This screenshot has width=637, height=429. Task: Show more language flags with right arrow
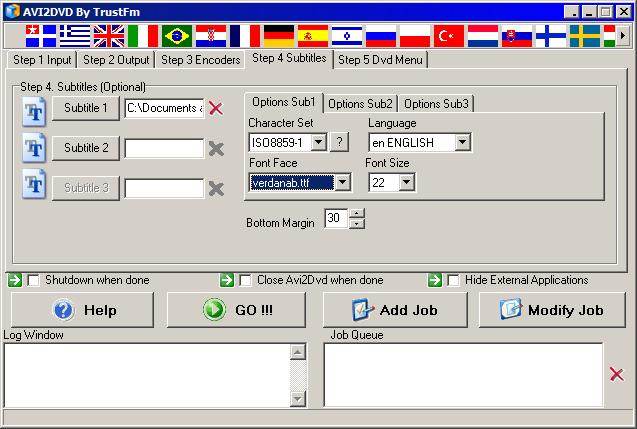623,36
